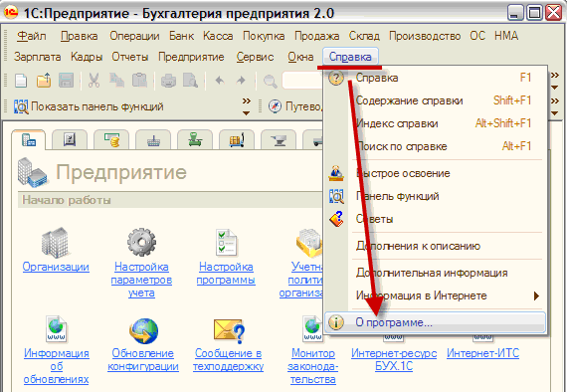The height and width of the screenshot is (392, 567).
Task: Open the Производство tab with anvil icon
Action: 279,139
